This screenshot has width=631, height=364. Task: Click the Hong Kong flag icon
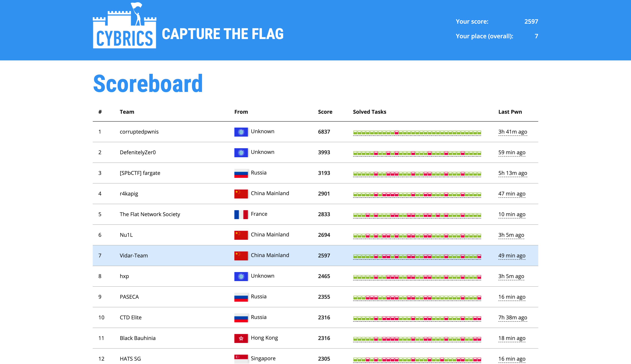click(x=241, y=338)
